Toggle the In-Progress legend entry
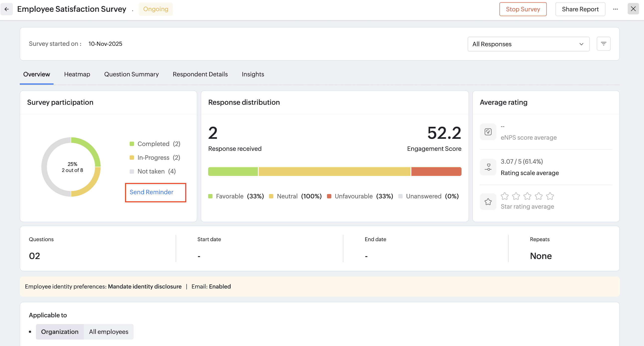The image size is (644, 346). pyautogui.click(x=154, y=158)
